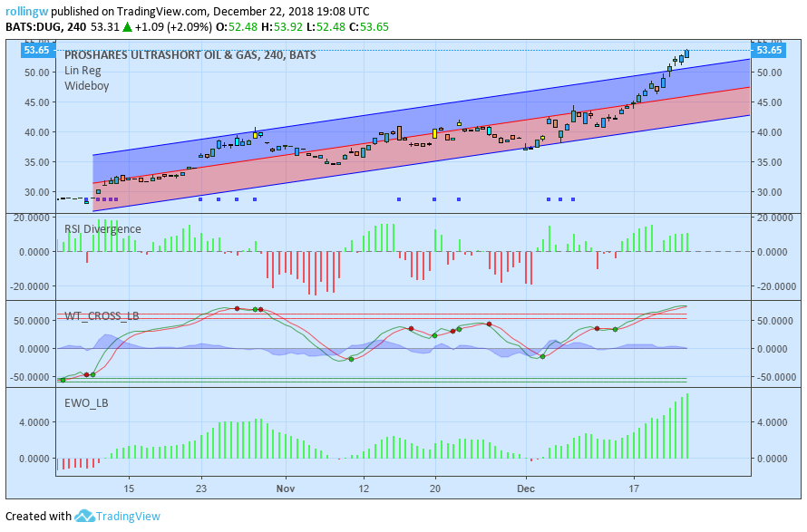Click the 4.0000 label on left EWO axis
Viewport: 807px width, 532px height.
tap(34, 422)
